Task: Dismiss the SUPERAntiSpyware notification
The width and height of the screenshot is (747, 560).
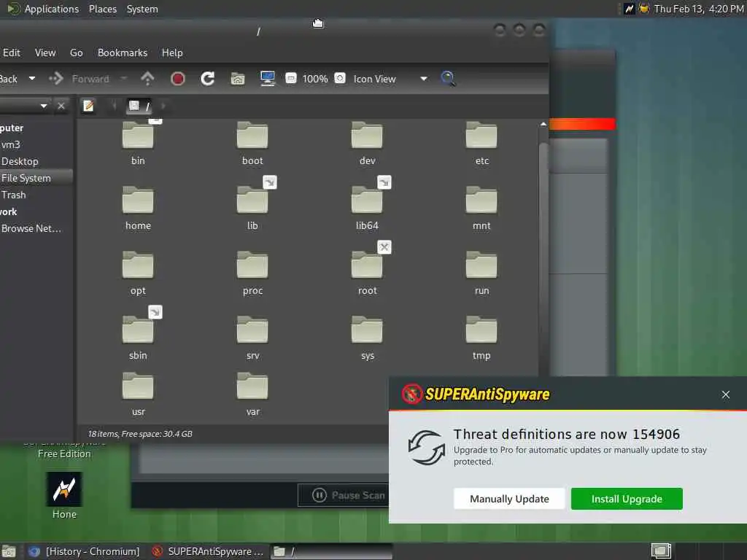Action: click(x=726, y=394)
